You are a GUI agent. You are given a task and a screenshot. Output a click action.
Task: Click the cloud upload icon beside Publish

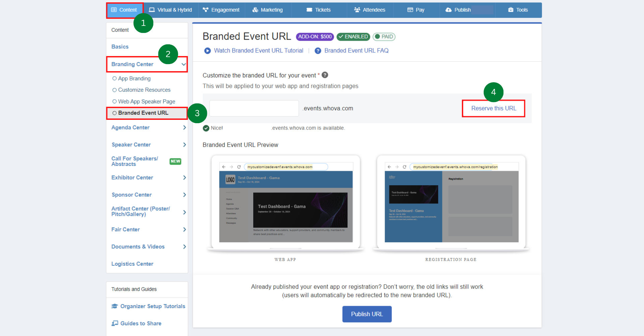(x=448, y=10)
